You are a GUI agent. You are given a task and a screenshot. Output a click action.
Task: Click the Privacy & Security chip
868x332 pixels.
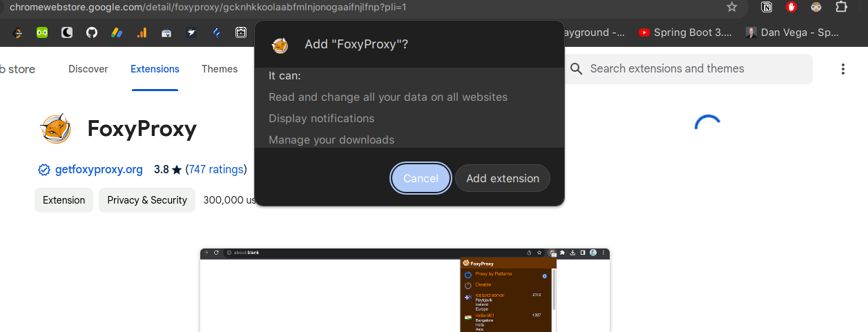click(x=147, y=200)
